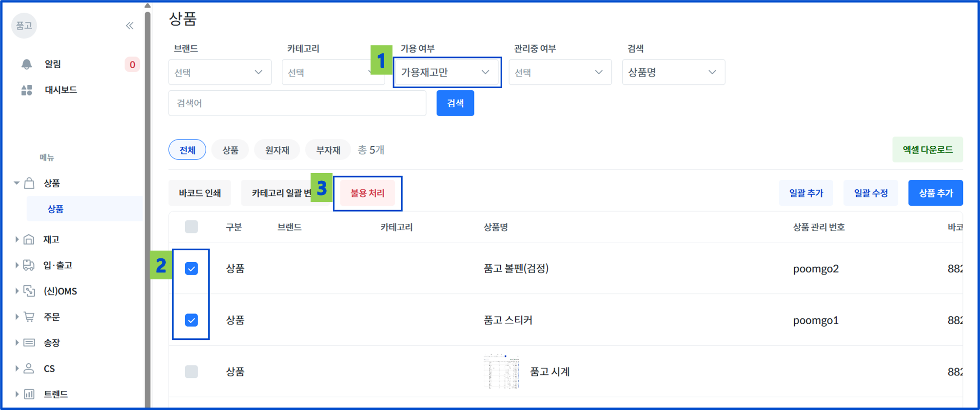Open the 알림 bell icon
Image resolution: width=980 pixels, height=410 pixels.
(27, 64)
